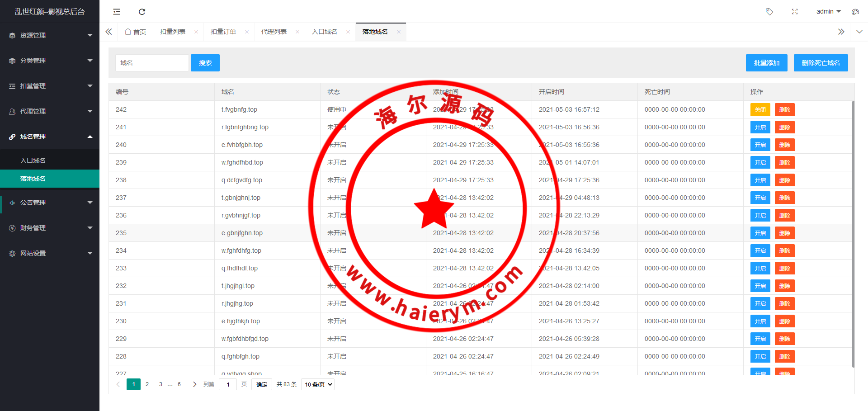Click the 域名 search input field
The width and height of the screenshot is (868, 411).
[x=152, y=63]
